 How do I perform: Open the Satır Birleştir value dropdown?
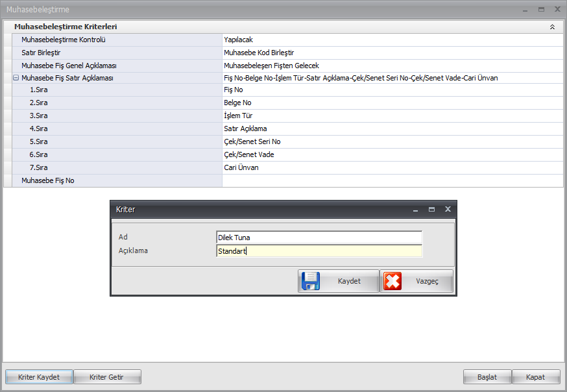click(x=392, y=53)
